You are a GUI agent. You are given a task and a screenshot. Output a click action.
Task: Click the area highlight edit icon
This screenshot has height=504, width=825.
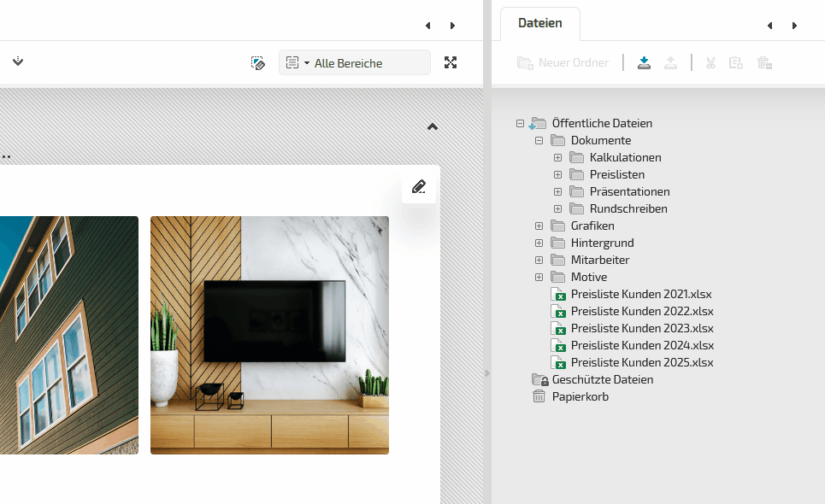point(258,62)
